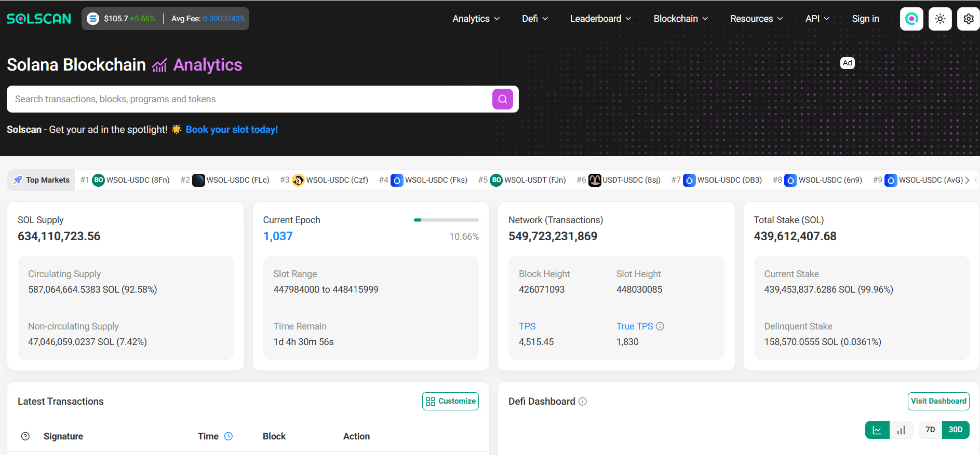Click the #6 USDT-USDC (8sj) market icon
The image size is (980, 455).
pos(595,180)
